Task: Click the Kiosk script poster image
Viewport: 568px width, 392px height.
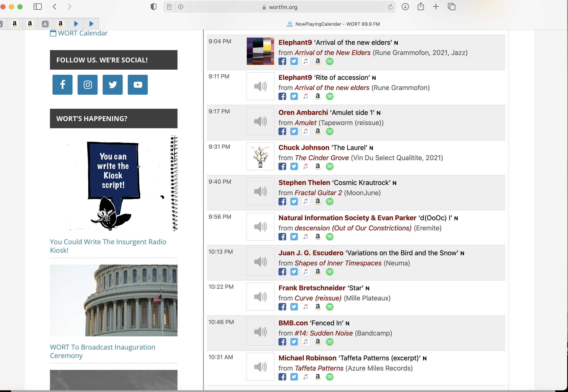Action: (x=114, y=183)
